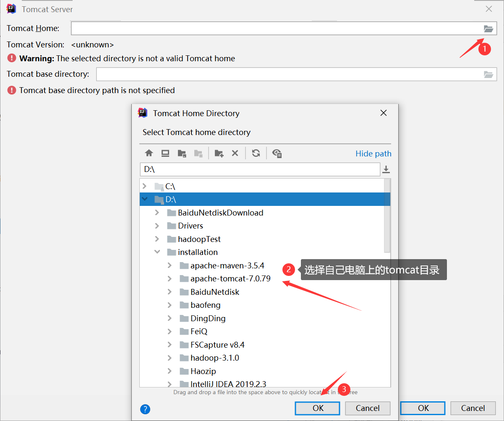This screenshot has width=504, height=421.
Task: Expand the baofeng folder arrow
Action: 170,305
